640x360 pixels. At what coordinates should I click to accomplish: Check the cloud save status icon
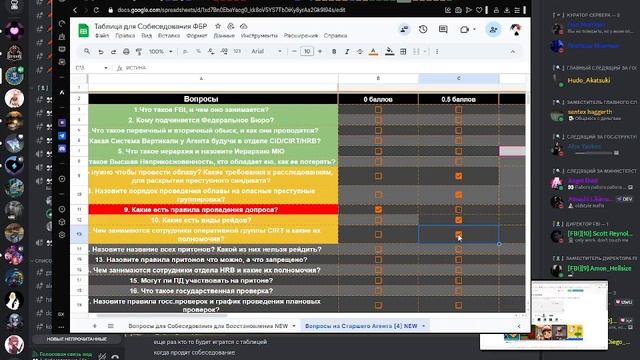pos(244,26)
